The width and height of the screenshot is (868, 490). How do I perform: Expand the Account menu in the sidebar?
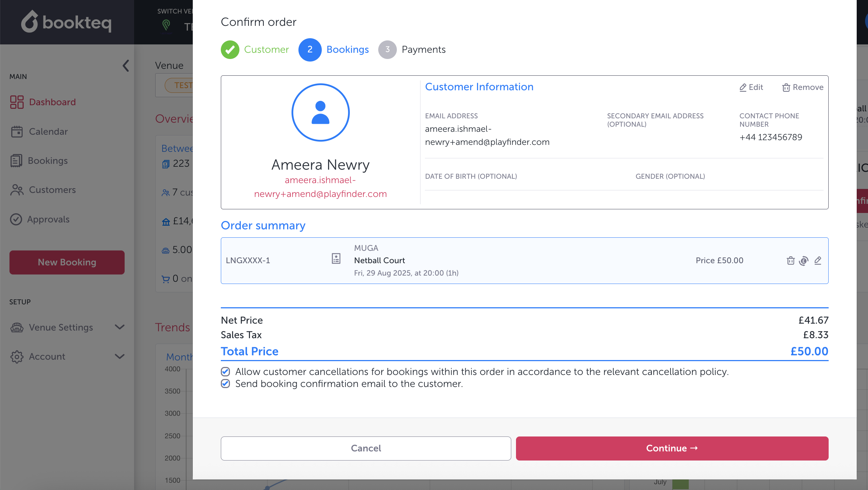[120, 356]
